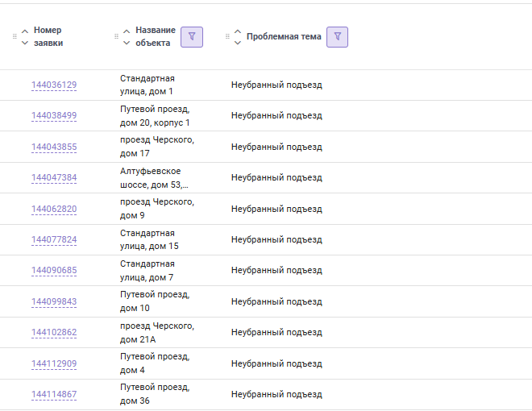The width and height of the screenshot is (532, 411).
Task: Click drag handle of Название объекта column
Action: 117,36
